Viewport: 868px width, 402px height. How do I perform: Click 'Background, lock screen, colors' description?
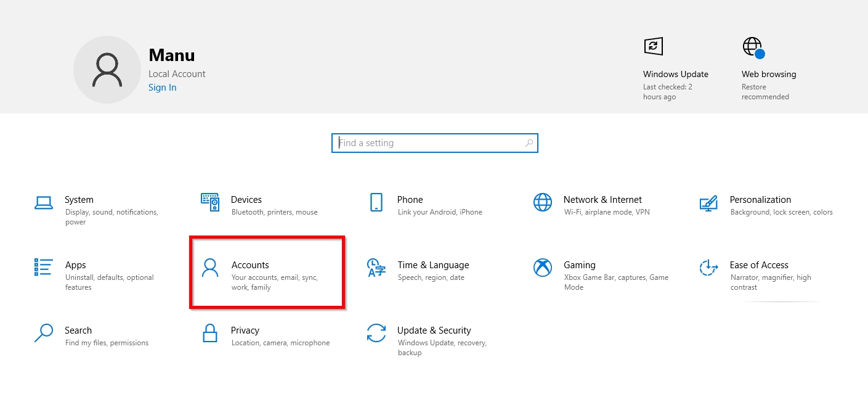point(782,212)
